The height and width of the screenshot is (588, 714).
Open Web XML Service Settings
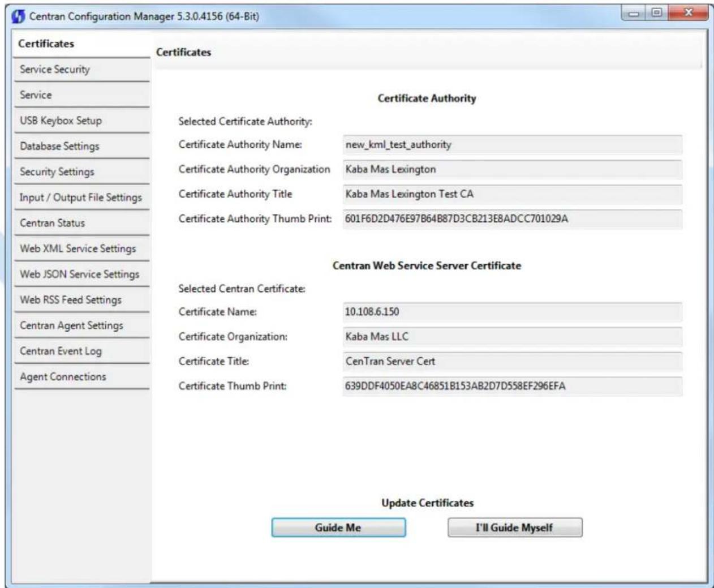point(82,248)
